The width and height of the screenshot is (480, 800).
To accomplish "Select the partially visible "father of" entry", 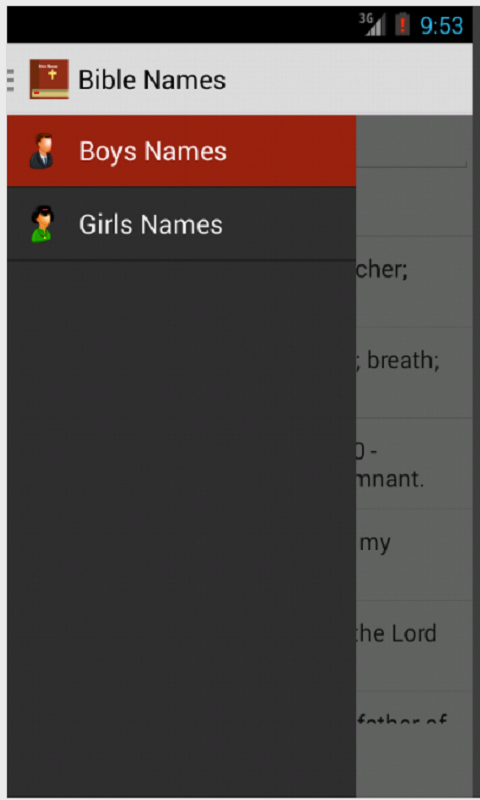I will [x=414, y=709].
